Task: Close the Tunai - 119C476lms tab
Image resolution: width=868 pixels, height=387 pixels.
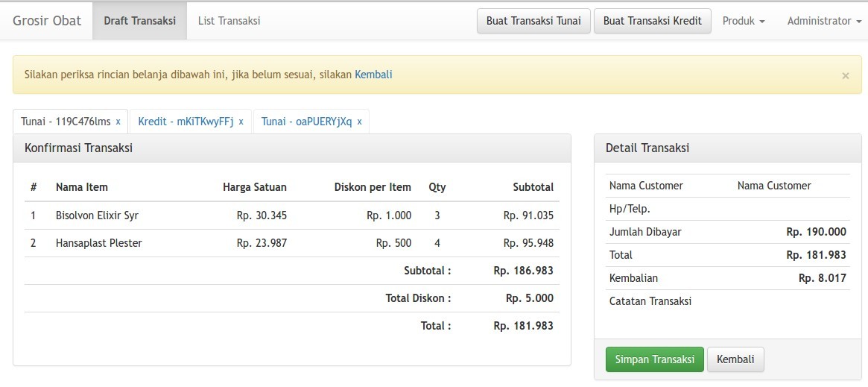Action: tap(118, 122)
